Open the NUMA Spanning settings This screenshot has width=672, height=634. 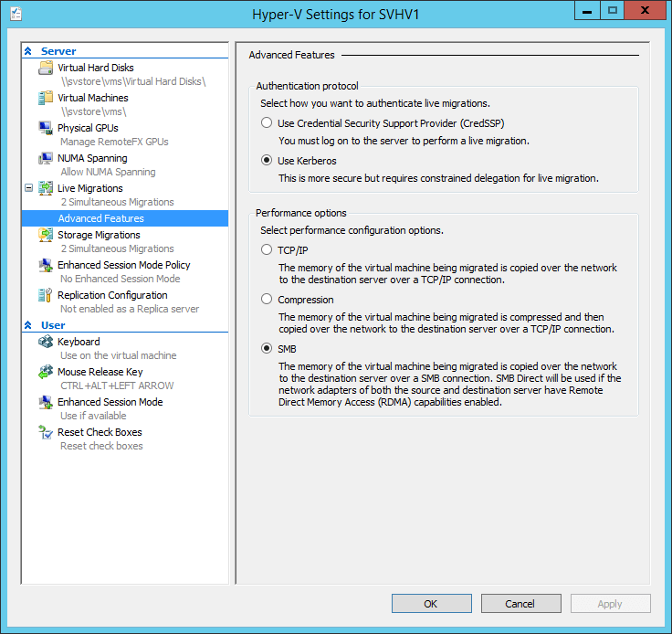(92, 158)
